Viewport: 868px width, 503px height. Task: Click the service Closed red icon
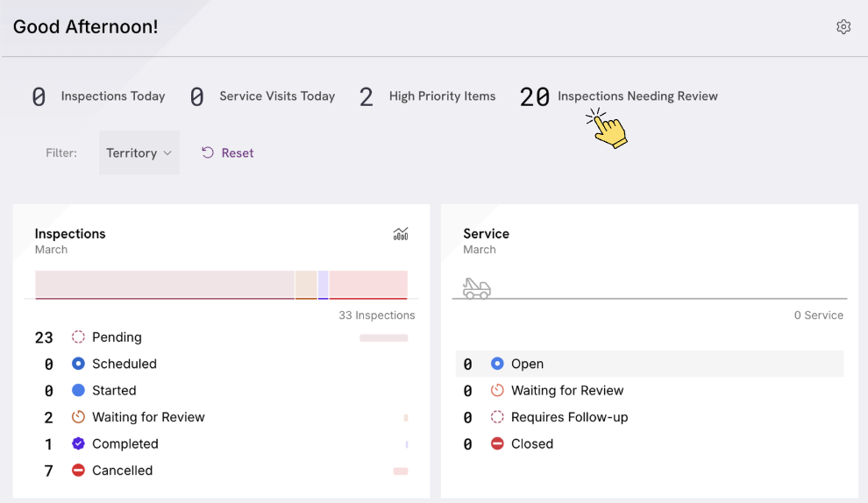point(497,443)
